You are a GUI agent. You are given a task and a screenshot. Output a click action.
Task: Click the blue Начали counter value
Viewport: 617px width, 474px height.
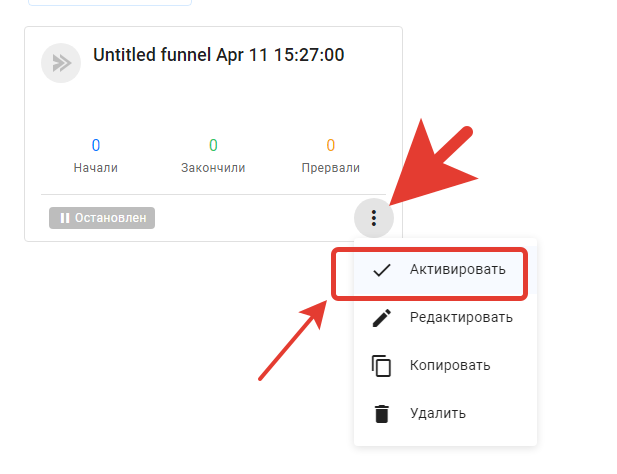[x=96, y=145]
